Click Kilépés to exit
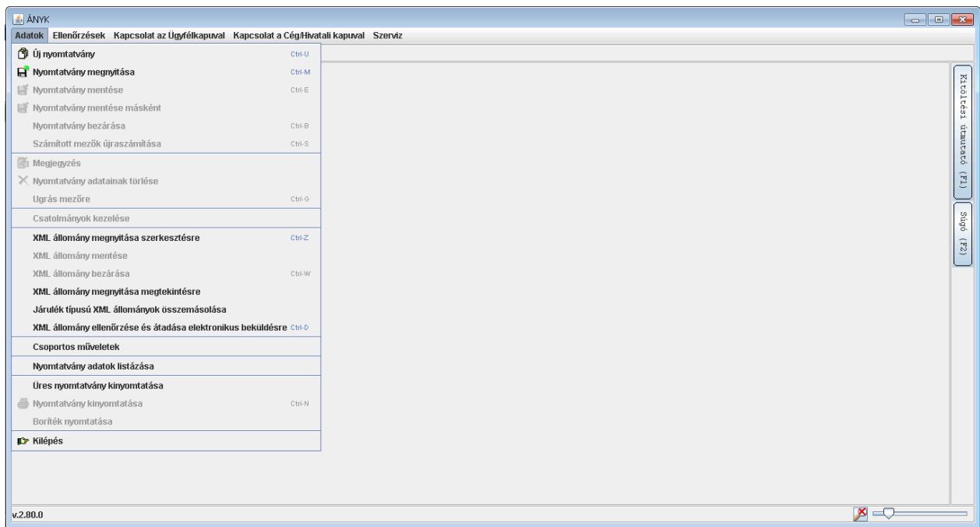This screenshot has width=980, height=527. click(x=167, y=440)
